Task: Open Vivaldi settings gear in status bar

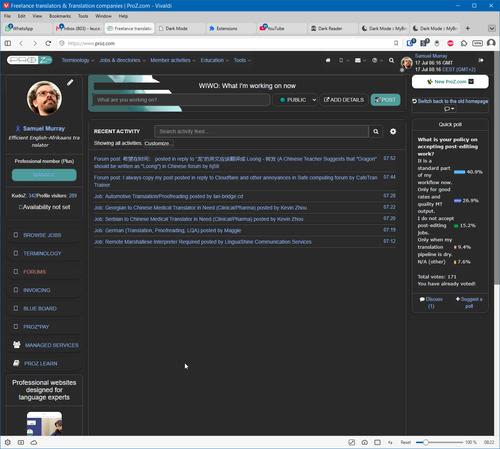Action: click(x=8, y=442)
